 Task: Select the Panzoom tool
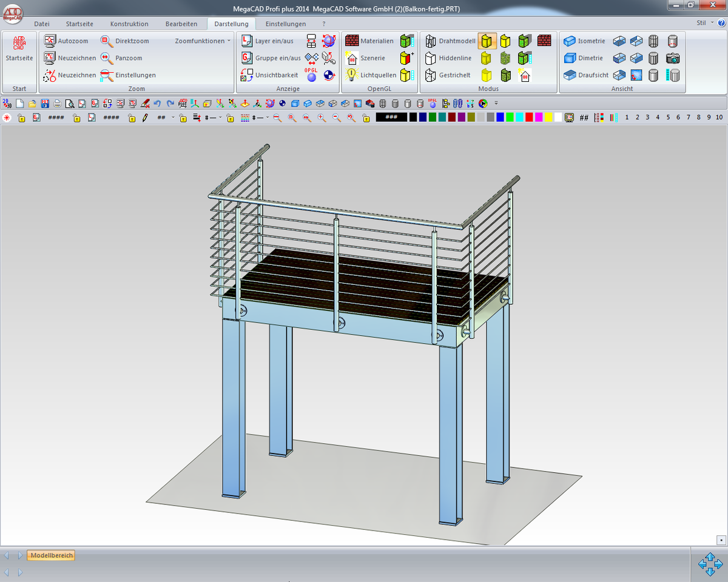pos(107,58)
